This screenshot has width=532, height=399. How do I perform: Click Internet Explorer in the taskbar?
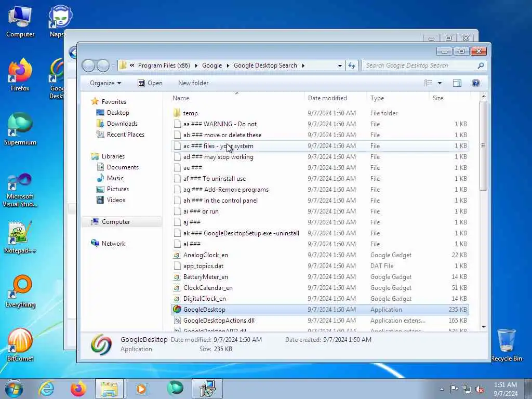(46, 389)
